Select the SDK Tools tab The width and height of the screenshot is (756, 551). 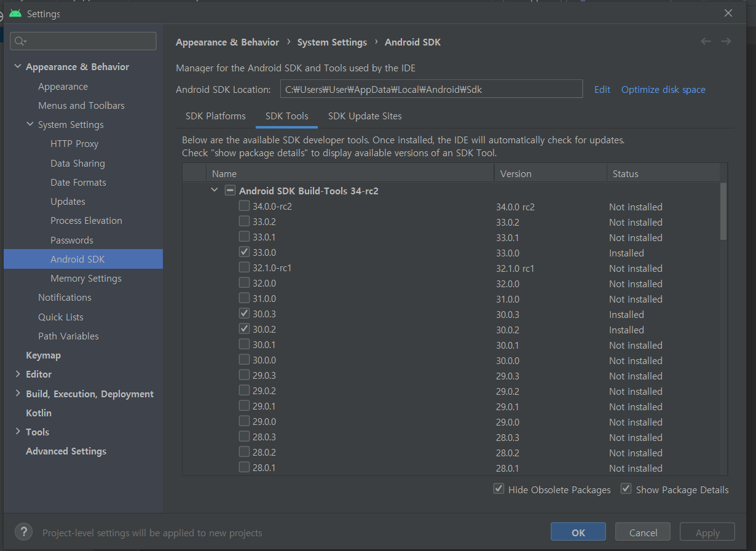click(287, 116)
